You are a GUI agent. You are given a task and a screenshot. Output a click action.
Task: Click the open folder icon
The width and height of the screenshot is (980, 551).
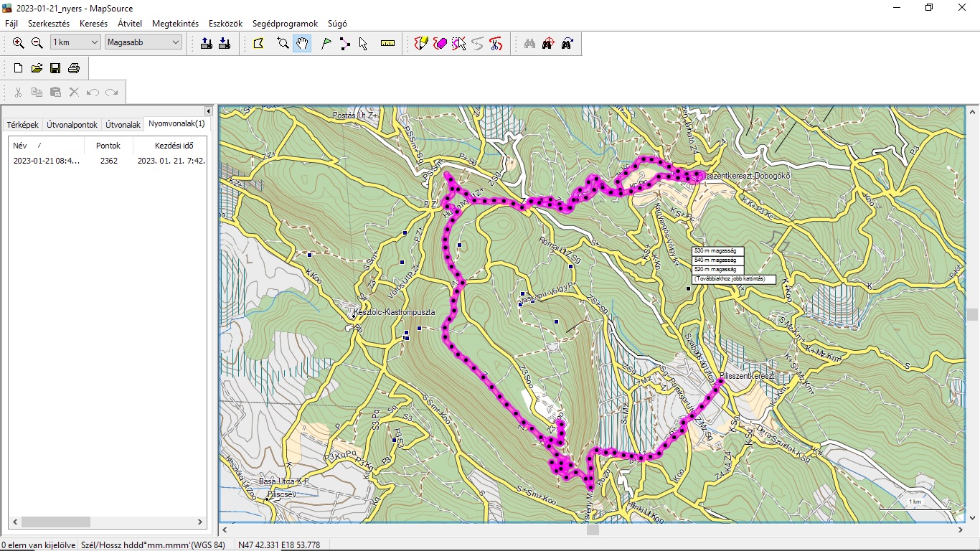(x=37, y=68)
